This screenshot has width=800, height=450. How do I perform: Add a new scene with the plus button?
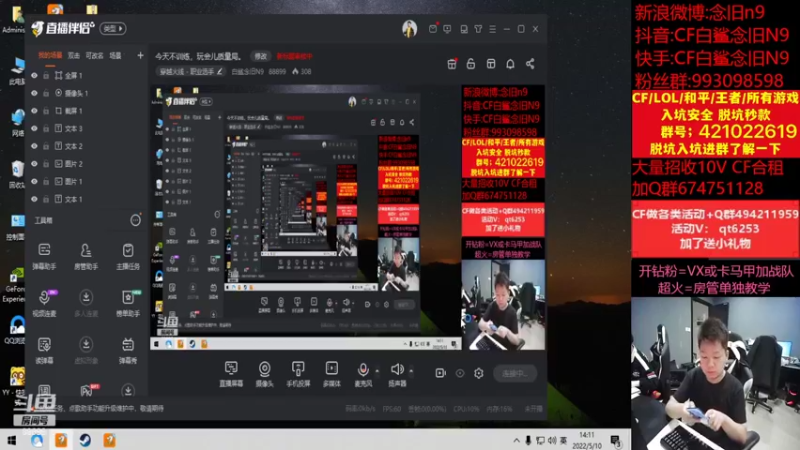pyautogui.click(x=140, y=55)
